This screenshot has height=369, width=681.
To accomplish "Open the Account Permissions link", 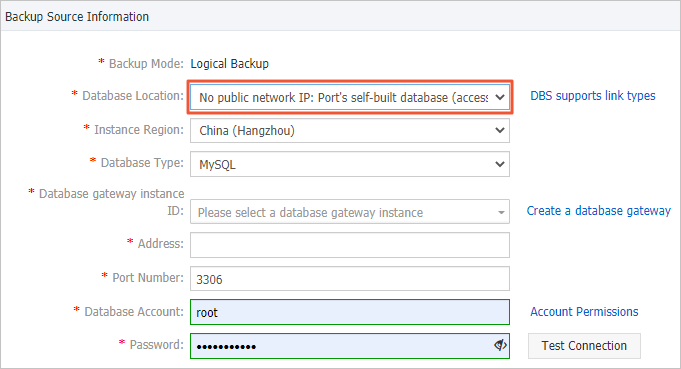I will tap(584, 312).
